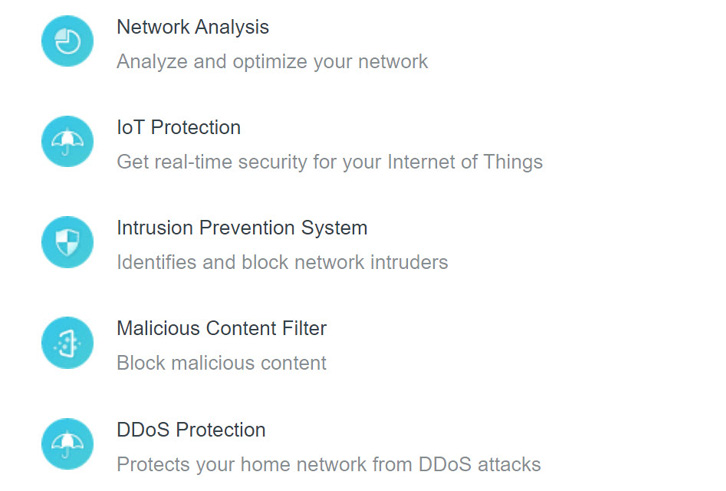Select the Intrusion Prevention System shield icon
726x491 pixels.
point(68,242)
